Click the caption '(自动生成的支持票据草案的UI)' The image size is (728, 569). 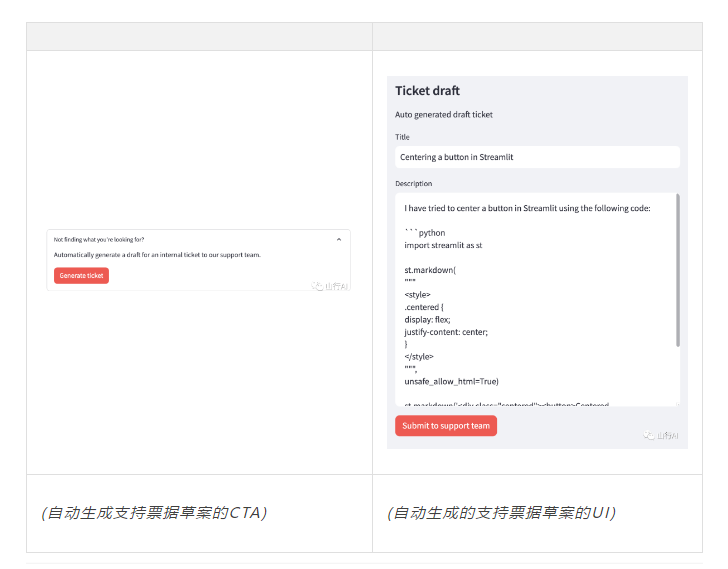pyautogui.click(x=501, y=513)
